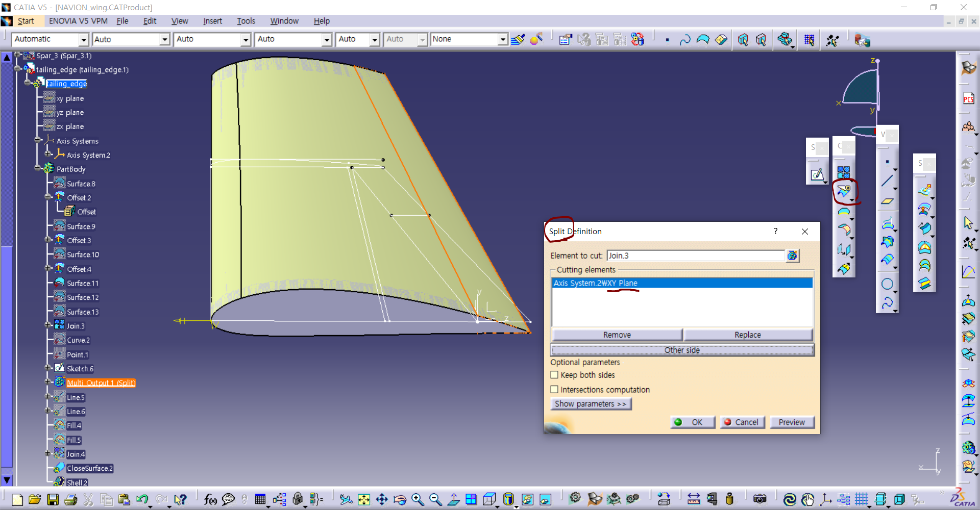Click the Zoom In magnifier

tap(418, 499)
